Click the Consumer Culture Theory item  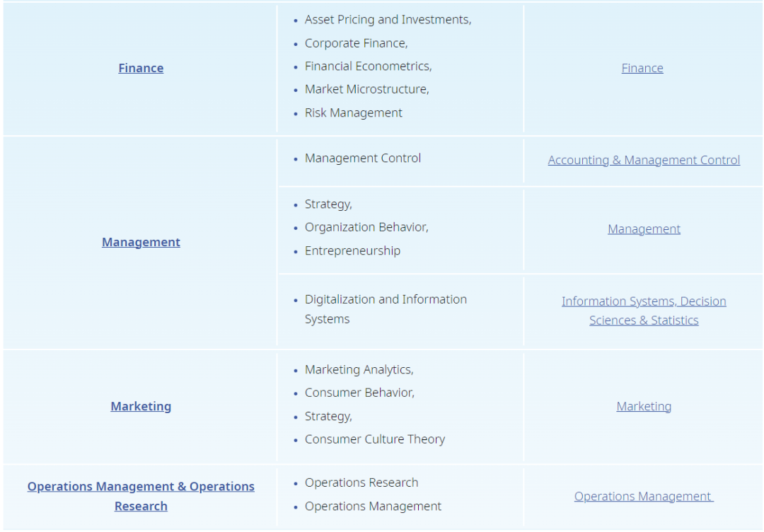(x=375, y=439)
